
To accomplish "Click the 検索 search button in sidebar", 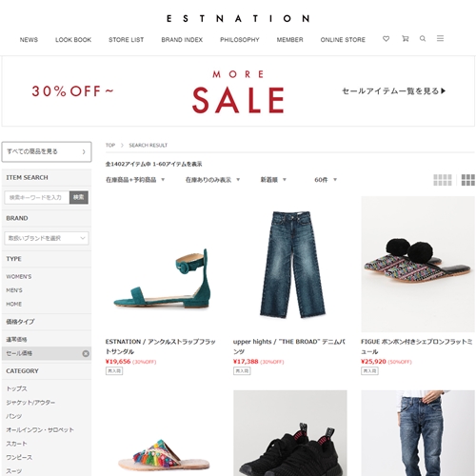I will tap(79, 197).
